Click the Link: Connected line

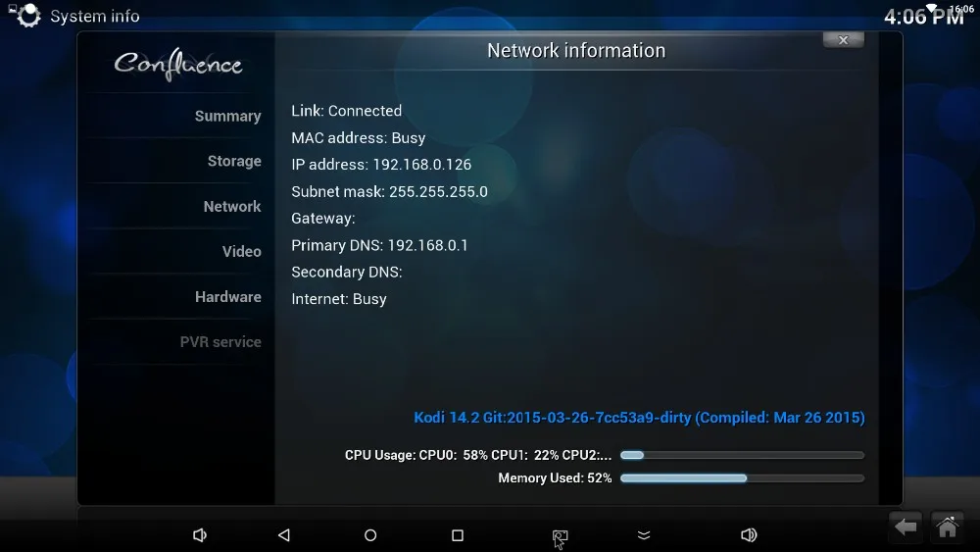click(x=346, y=111)
